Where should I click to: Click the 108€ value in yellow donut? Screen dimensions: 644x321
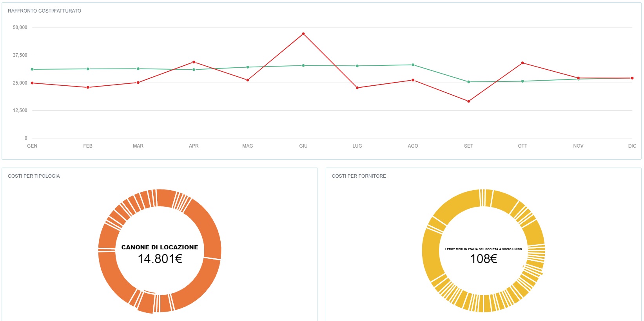[483, 259]
